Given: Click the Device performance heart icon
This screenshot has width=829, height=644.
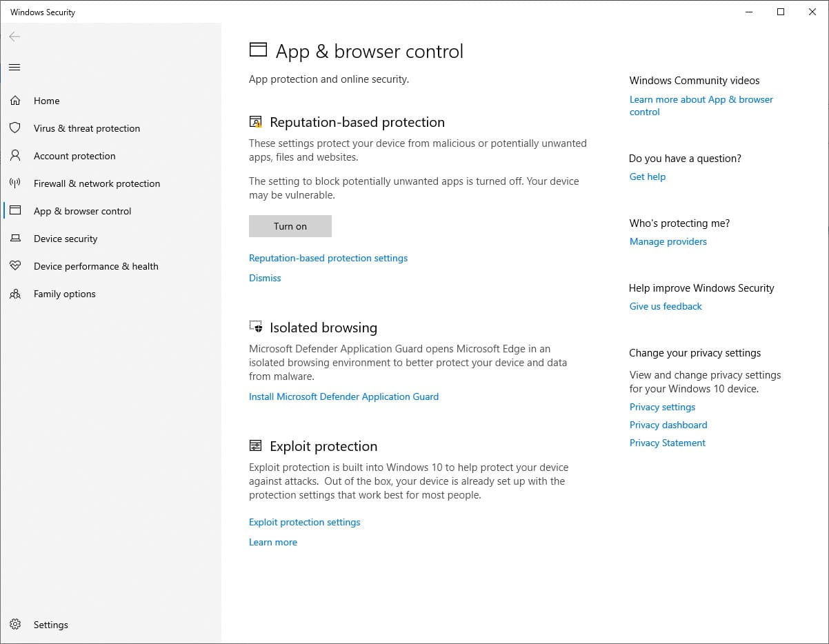Looking at the screenshot, I should pos(15,266).
